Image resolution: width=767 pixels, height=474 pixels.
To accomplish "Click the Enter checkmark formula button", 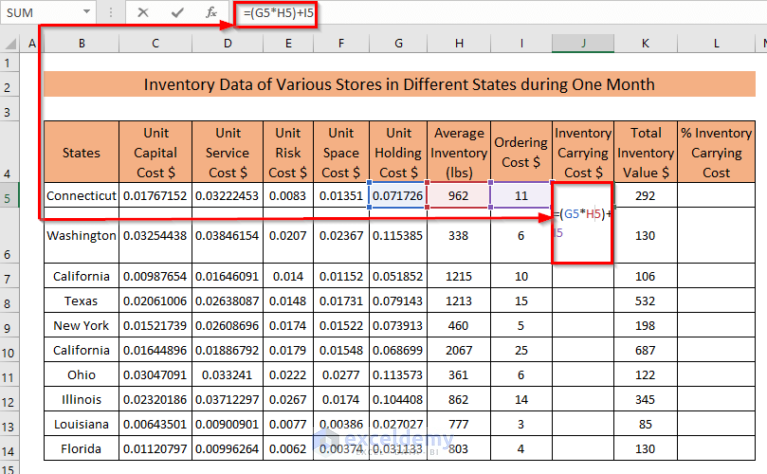I will [177, 13].
